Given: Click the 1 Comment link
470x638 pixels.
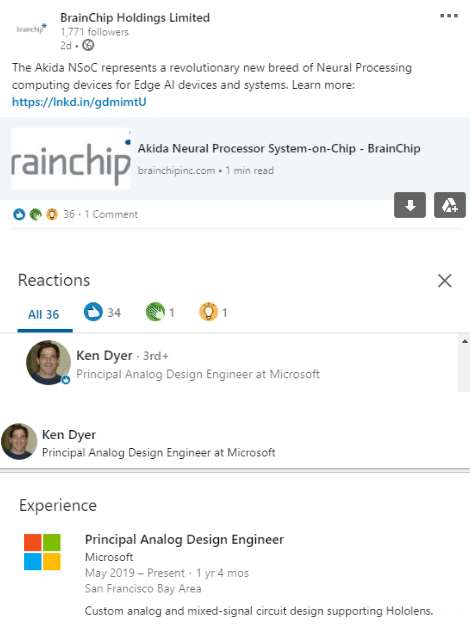Looking at the screenshot, I should [111, 214].
